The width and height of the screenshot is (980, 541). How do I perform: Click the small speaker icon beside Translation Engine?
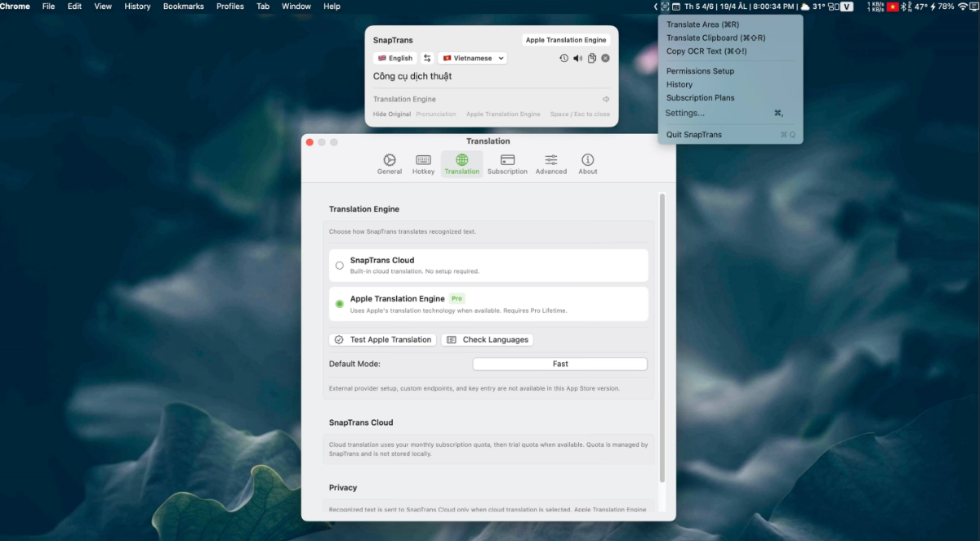(x=606, y=99)
